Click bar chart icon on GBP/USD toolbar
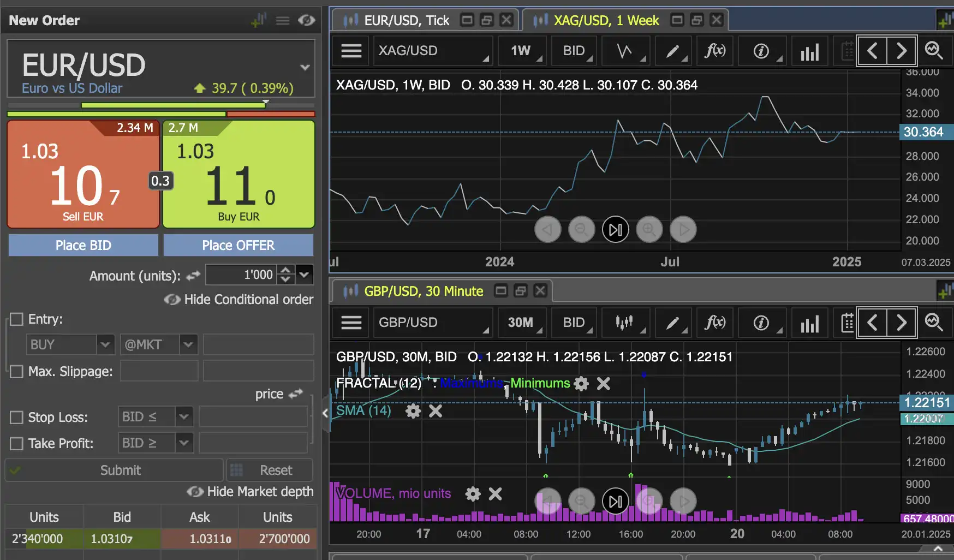 (x=809, y=323)
